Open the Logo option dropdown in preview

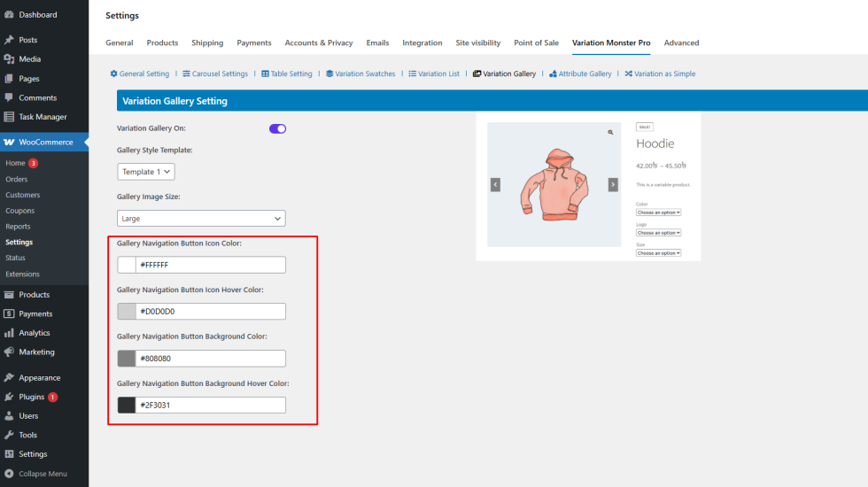tap(658, 233)
